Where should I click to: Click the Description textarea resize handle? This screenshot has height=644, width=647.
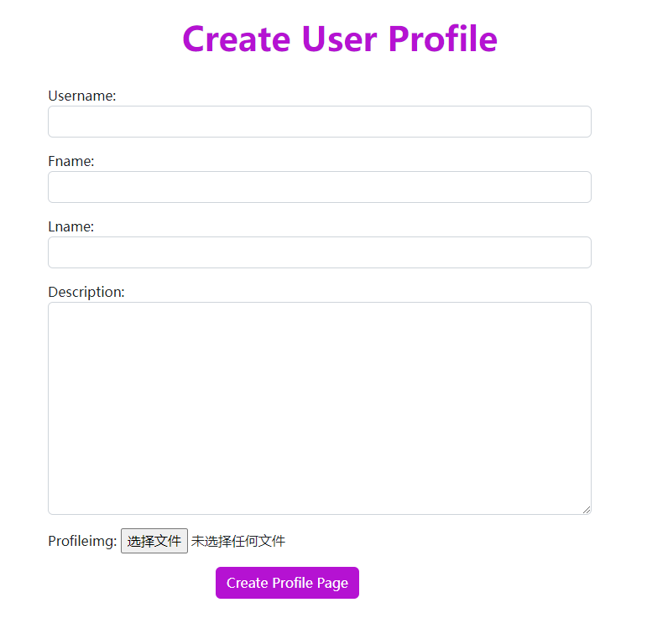tap(587, 509)
